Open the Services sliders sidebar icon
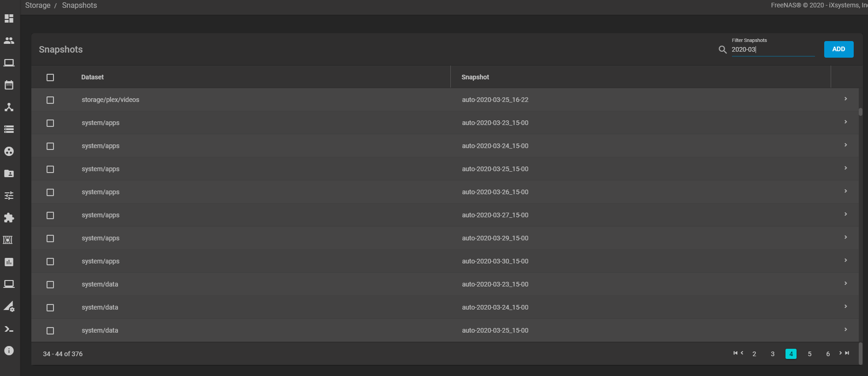Viewport: 868px width, 376px height. click(9, 196)
